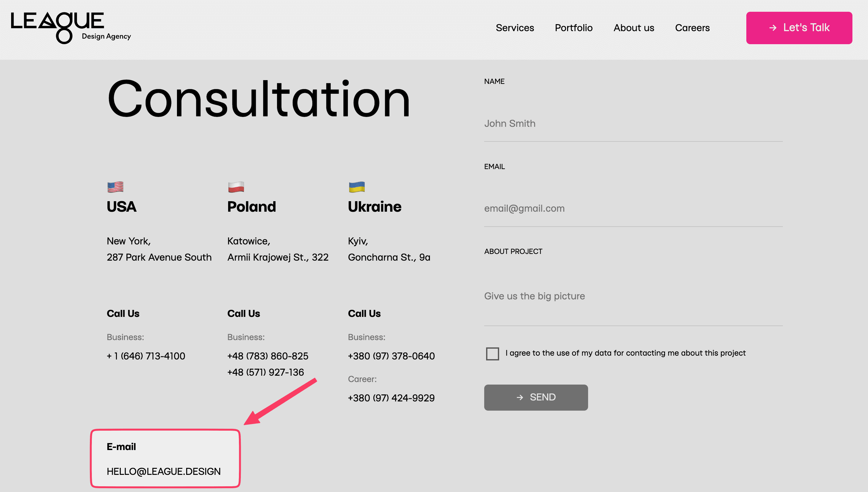Click inside the NAME input field
868x492 pixels.
[633, 124]
